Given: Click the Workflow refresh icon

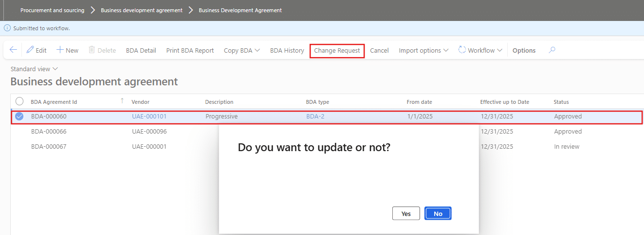Looking at the screenshot, I should click(462, 50).
